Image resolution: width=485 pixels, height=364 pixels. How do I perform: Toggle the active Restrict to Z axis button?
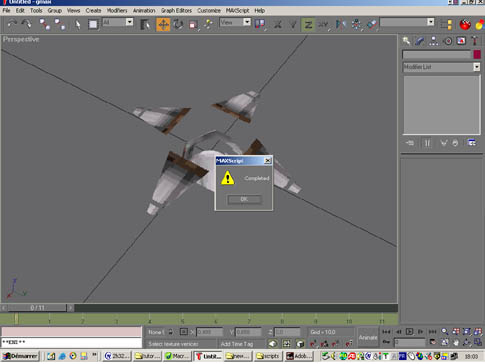[x=308, y=24]
